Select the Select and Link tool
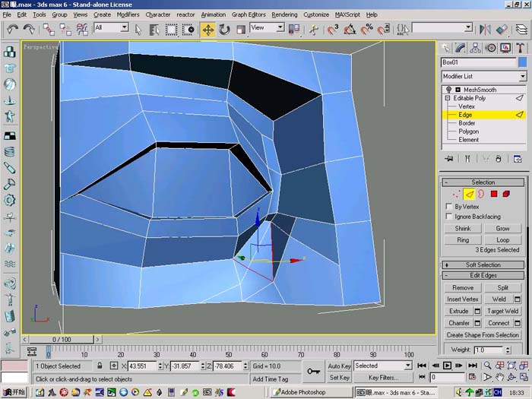This screenshot has width=532, height=399. pos(49,30)
